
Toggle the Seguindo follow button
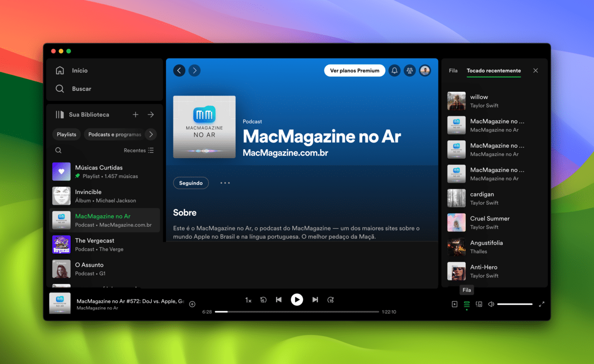tap(191, 183)
